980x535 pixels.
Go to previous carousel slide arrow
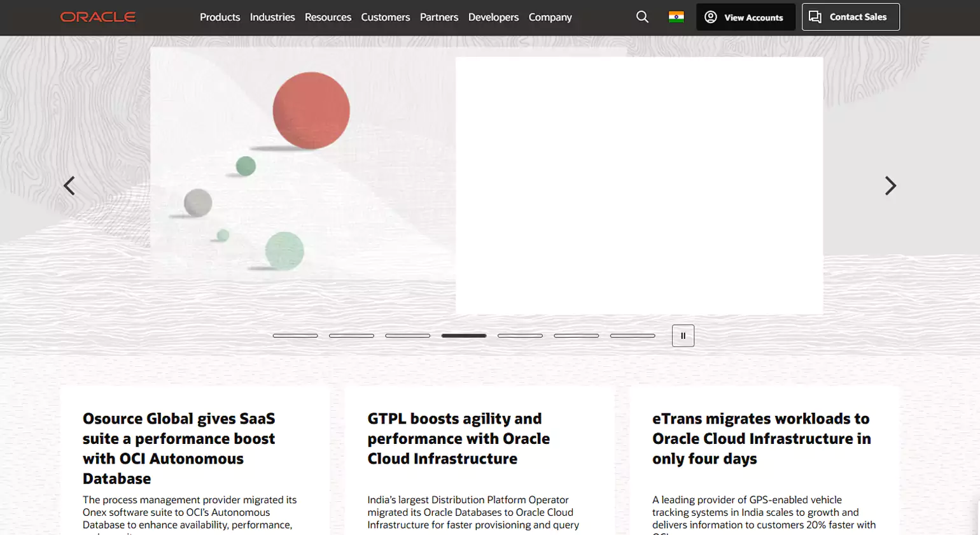(x=69, y=186)
